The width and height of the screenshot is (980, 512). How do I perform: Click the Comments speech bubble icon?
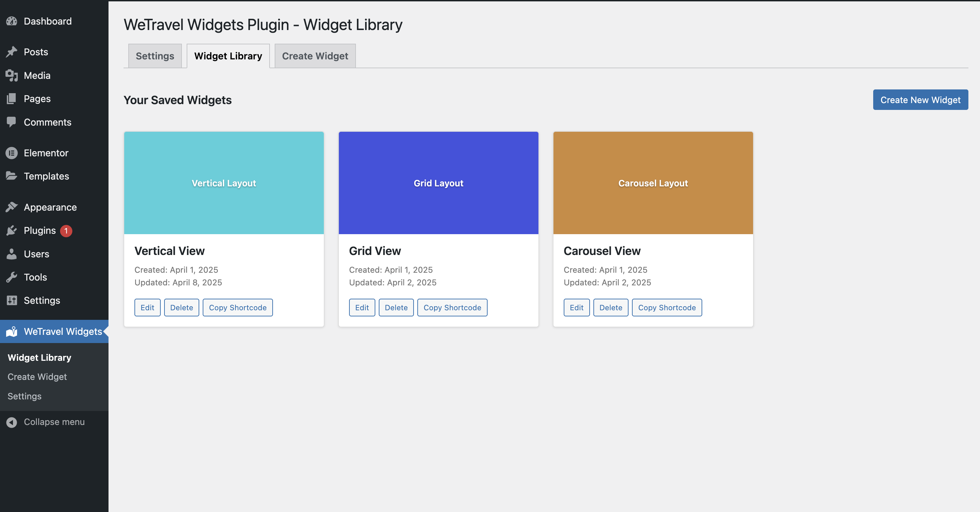tap(11, 122)
